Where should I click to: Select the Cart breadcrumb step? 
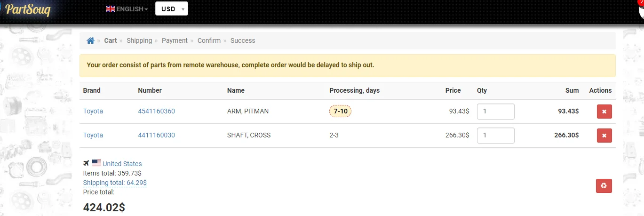[111, 40]
